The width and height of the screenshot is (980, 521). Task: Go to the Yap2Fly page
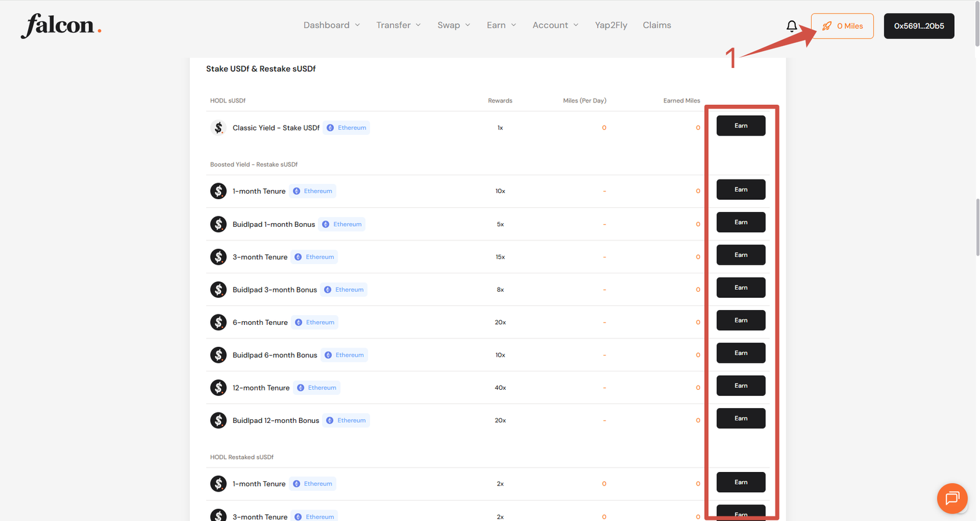tap(611, 25)
